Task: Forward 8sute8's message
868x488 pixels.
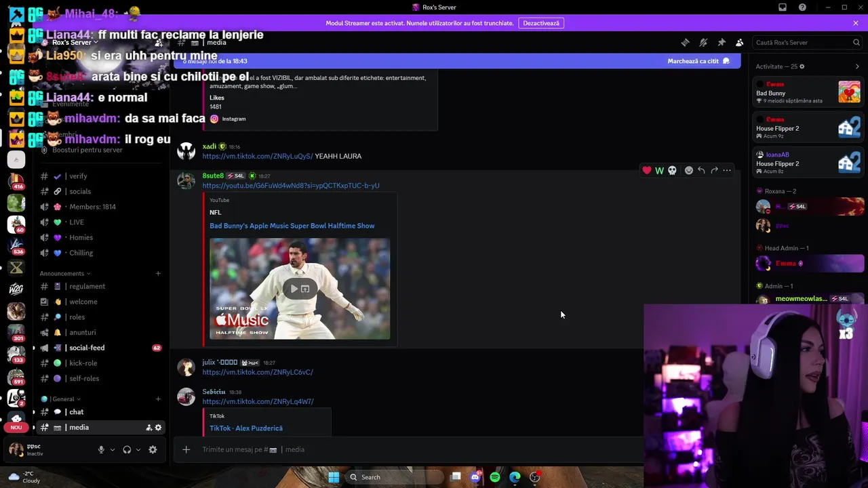Action: pyautogui.click(x=714, y=170)
